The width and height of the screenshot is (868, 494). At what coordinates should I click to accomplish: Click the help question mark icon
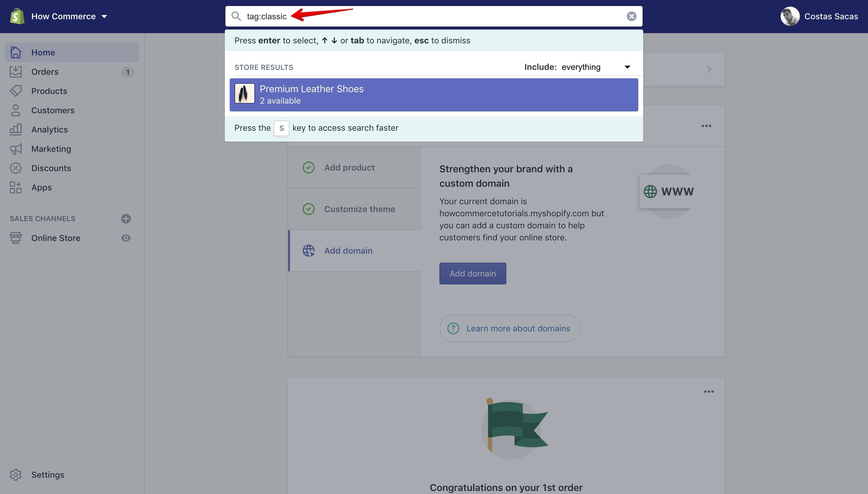tap(453, 328)
